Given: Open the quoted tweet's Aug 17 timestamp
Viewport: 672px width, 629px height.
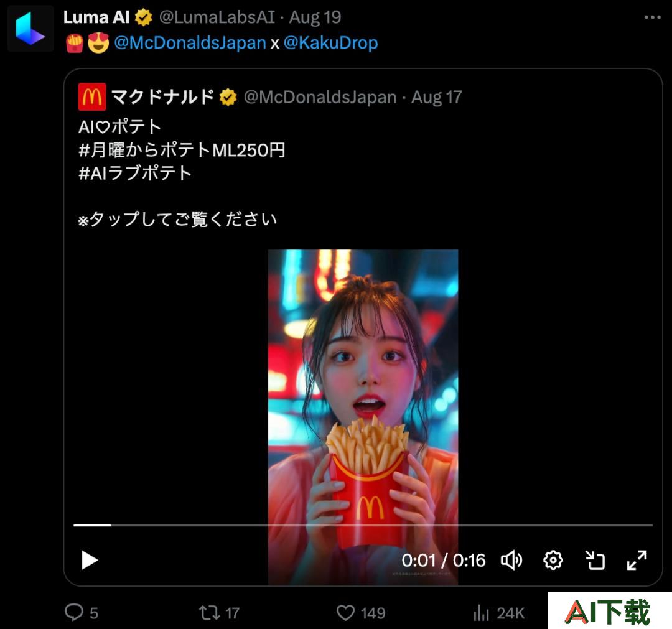Looking at the screenshot, I should coord(436,97).
